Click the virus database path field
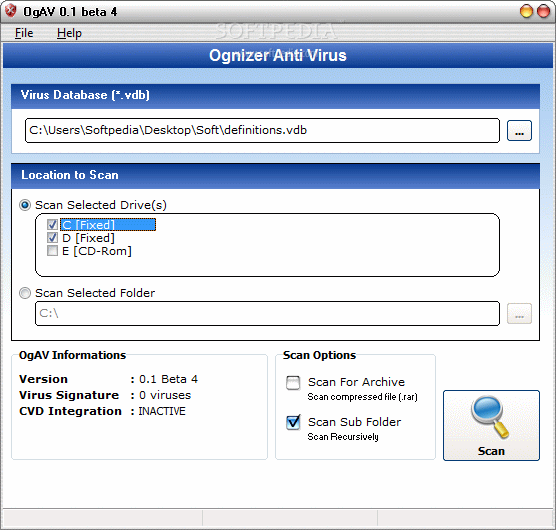The height and width of the screenshot is (530, 556). 262,130
